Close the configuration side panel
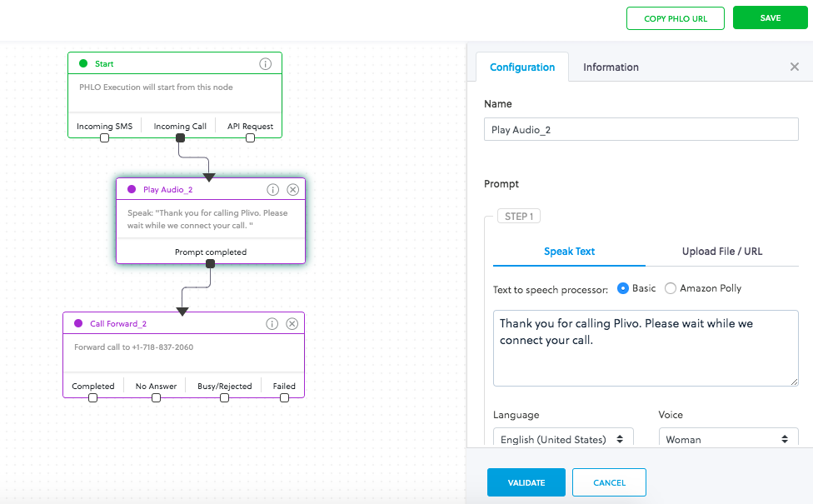 click(794, 67)
